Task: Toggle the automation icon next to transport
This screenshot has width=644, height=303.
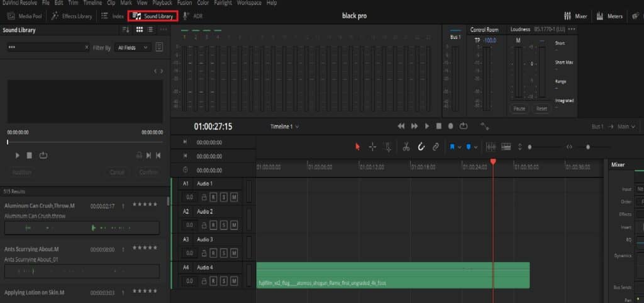Action: [x=484, y=127]
